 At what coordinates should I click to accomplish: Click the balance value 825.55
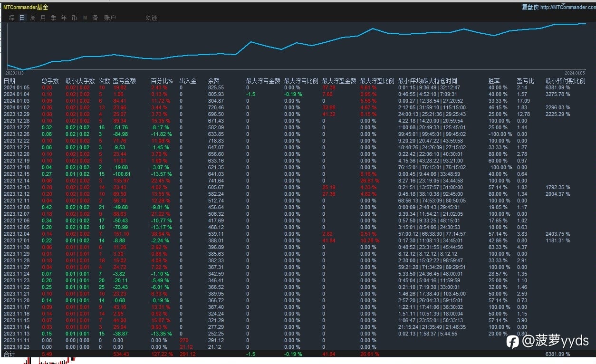click(x=216, y=87)
